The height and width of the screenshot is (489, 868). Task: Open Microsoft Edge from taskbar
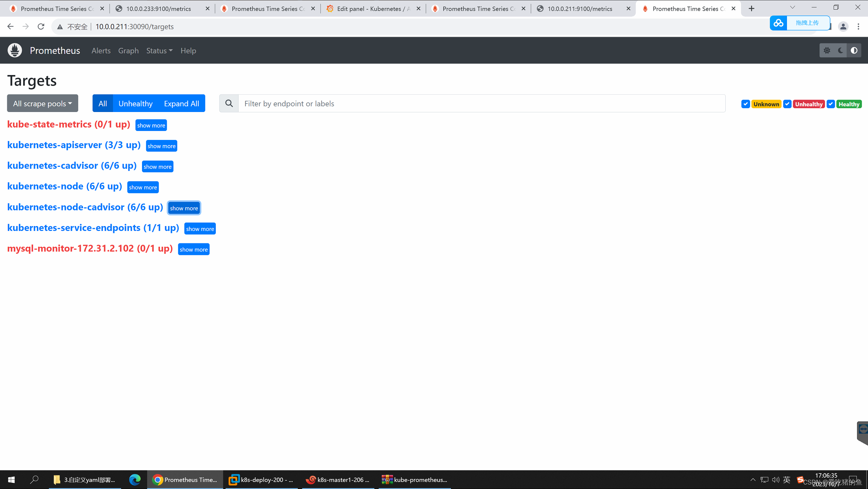134,479
